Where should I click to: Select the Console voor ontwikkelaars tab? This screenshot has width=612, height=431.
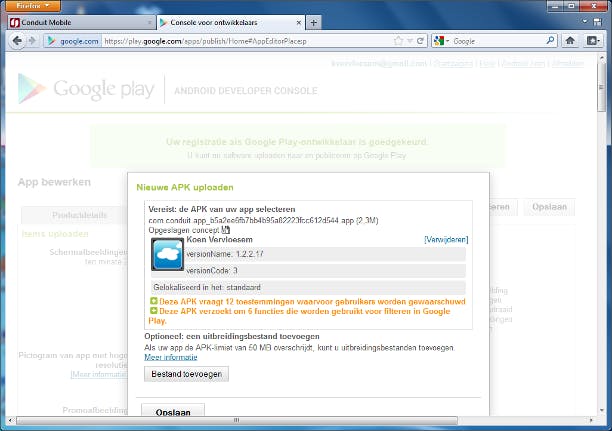tap(231, 23)
